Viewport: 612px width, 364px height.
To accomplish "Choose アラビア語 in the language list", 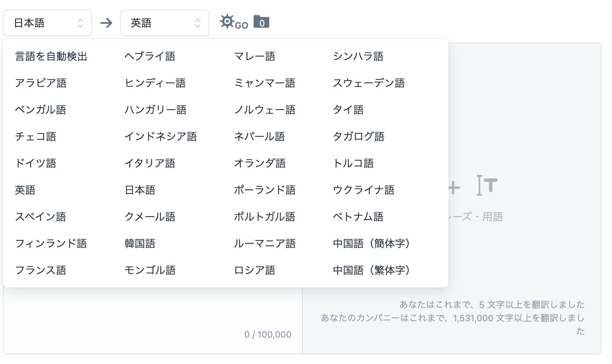I will 41,83.
